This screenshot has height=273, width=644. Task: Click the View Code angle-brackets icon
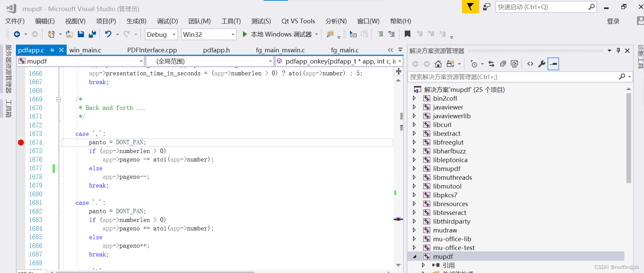[530, 64]
